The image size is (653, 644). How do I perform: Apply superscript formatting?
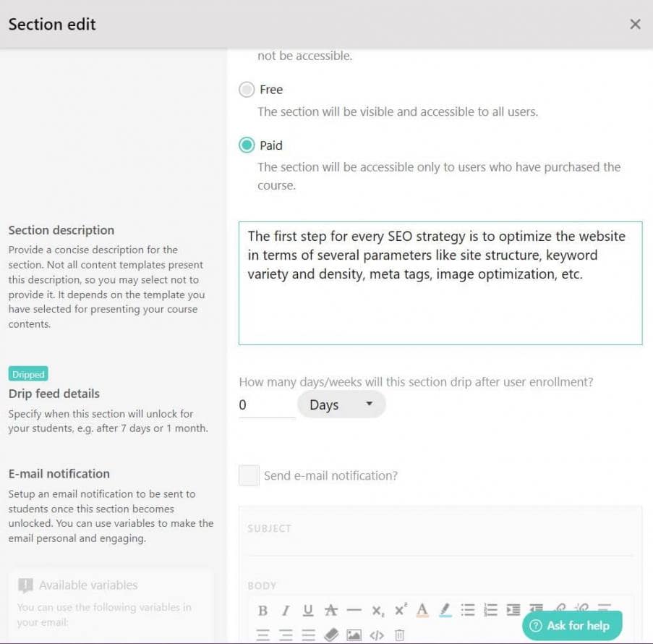(x=401, y=609)
